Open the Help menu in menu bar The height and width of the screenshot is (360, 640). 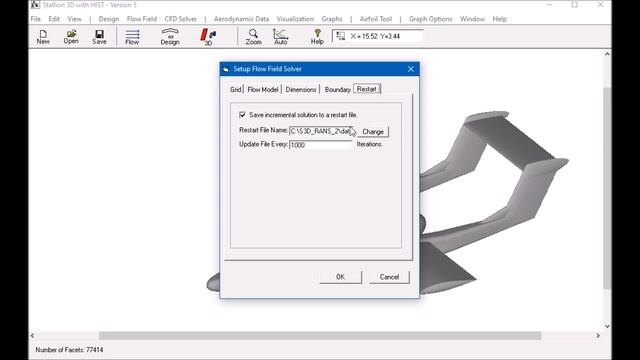pyautogui.click(x=499, y=19)
